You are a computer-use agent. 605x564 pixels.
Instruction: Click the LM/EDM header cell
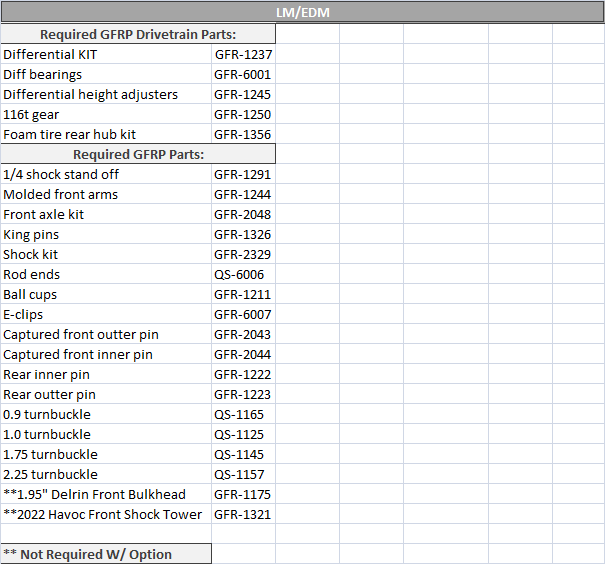(302, 13)
